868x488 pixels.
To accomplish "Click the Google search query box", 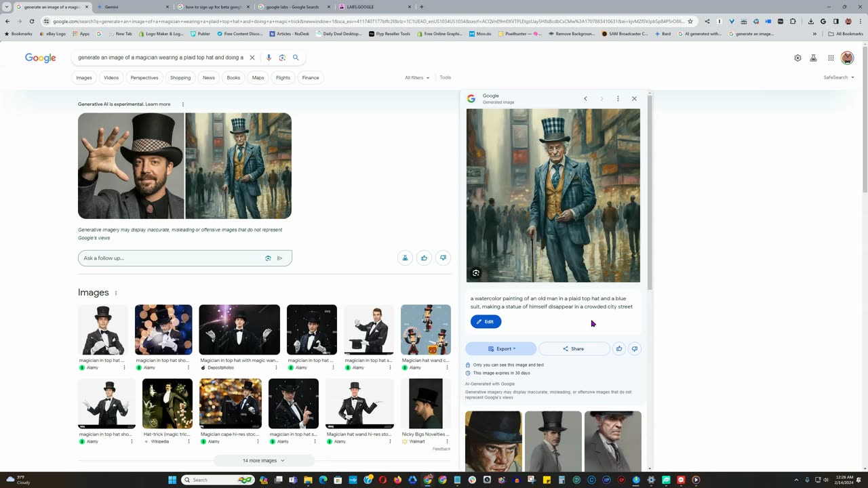I will [160, 58].
